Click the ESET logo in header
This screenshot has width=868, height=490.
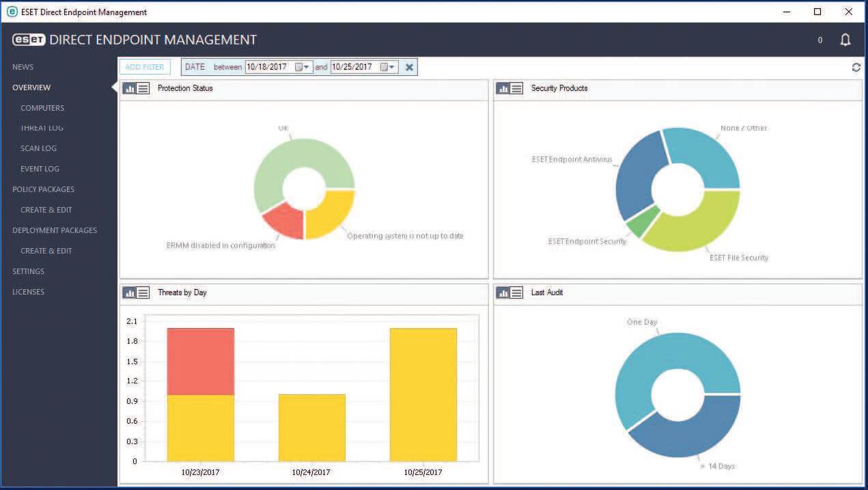click(29, 40)
